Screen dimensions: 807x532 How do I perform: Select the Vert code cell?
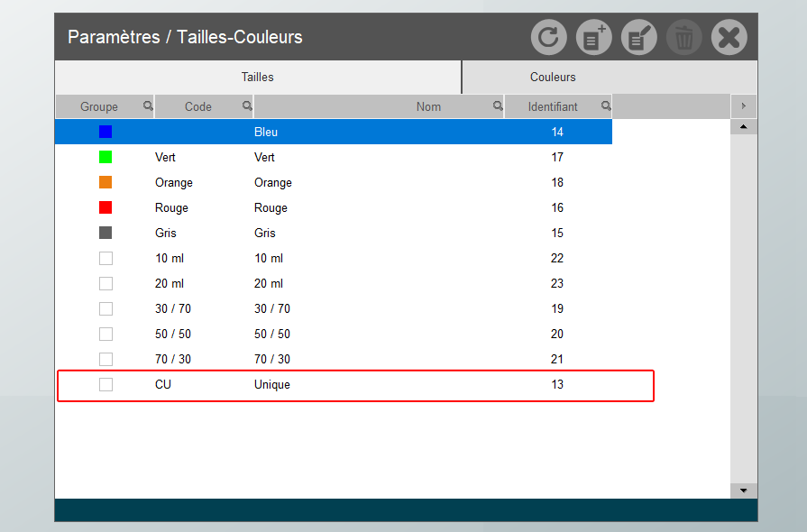pos(165,157)
